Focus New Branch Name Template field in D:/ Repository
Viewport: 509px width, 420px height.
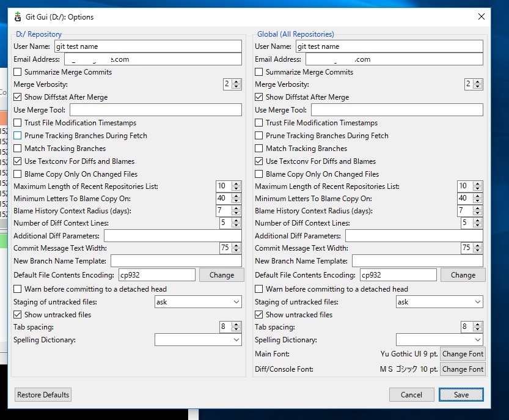point(176,261)
